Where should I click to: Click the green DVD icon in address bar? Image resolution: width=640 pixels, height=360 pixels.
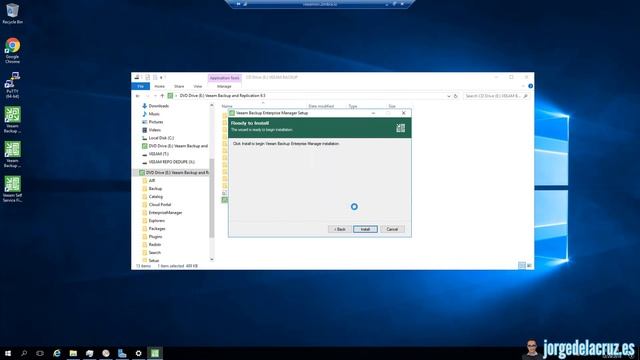(170, 96)
